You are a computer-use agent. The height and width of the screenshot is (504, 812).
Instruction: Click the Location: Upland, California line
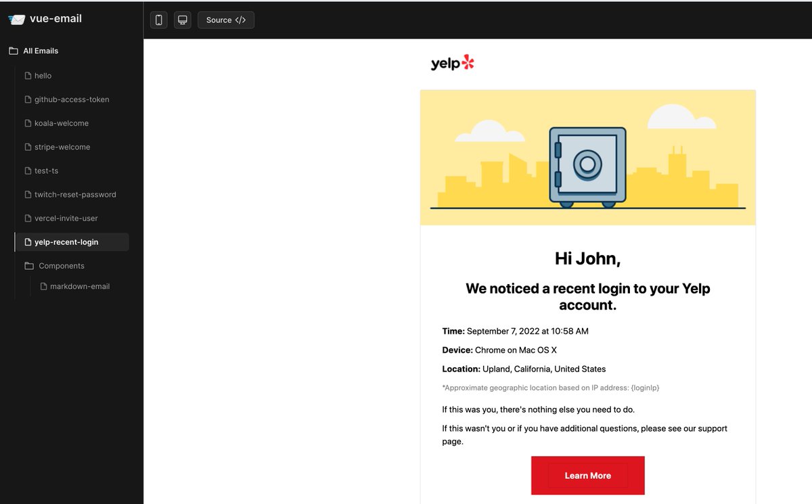pos(524,369)
